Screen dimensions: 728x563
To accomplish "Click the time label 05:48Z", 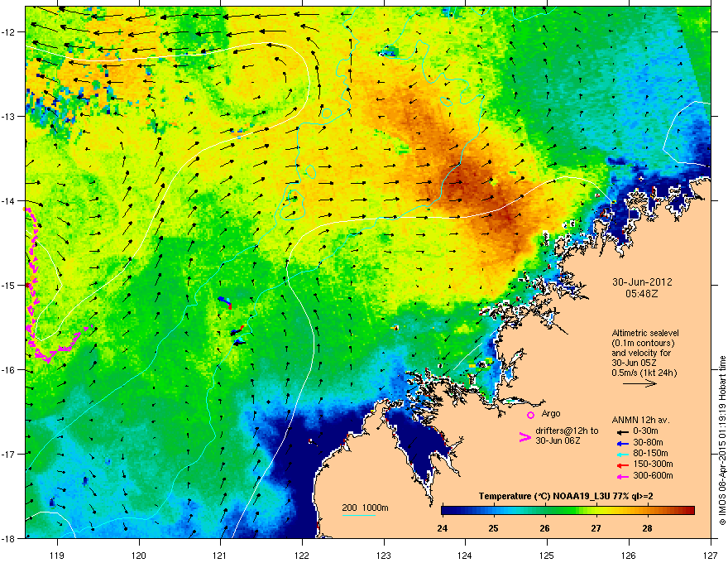I will (x=642, y=294).
